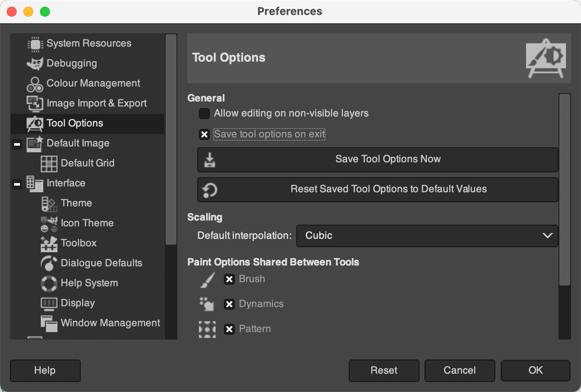The image size is (581, 392).
Task: Collapse the Interface tree section
Action: click(x=17, y=184)
